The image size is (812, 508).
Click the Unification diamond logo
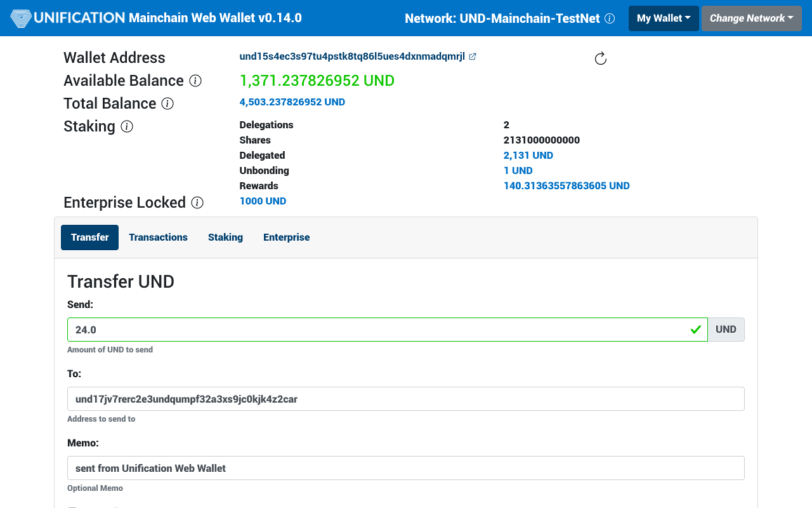point(20,18)
